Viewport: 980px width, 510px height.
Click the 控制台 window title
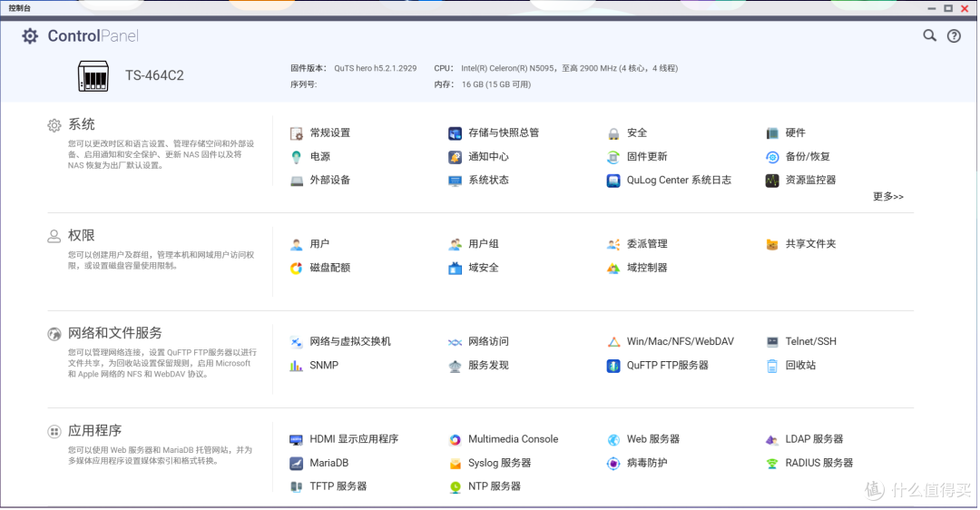(19, 8)
